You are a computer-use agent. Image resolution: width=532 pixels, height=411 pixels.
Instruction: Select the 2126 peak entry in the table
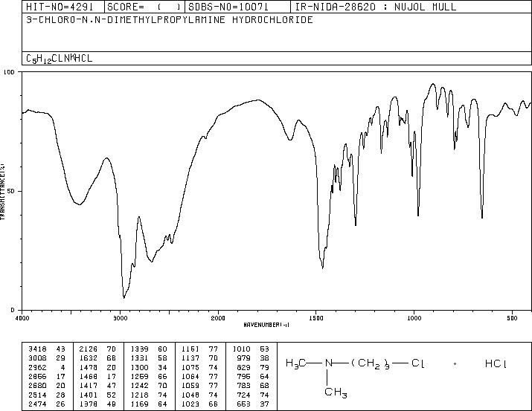point(97,349)
